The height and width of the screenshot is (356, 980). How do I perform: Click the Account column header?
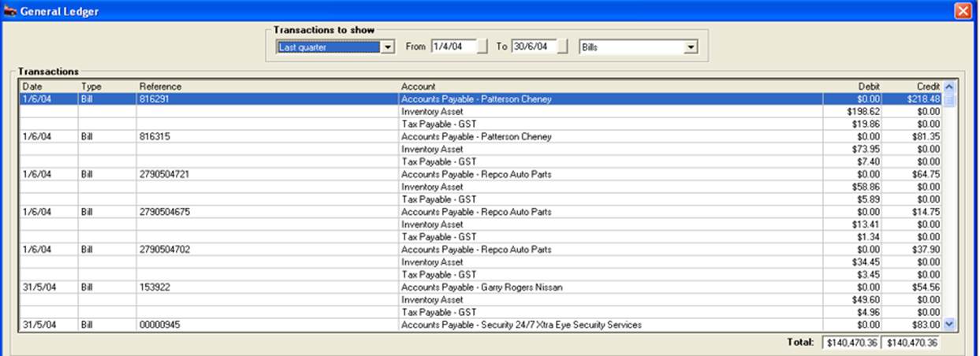click(610, 87)
